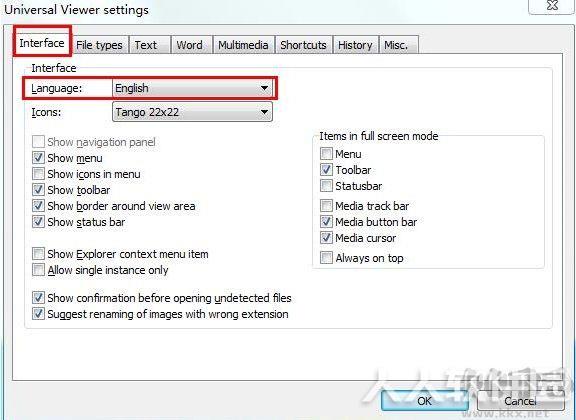Enable Show icons in menu
The height and width of the screenshot is (420, 576).
click(x=38, y=174)
